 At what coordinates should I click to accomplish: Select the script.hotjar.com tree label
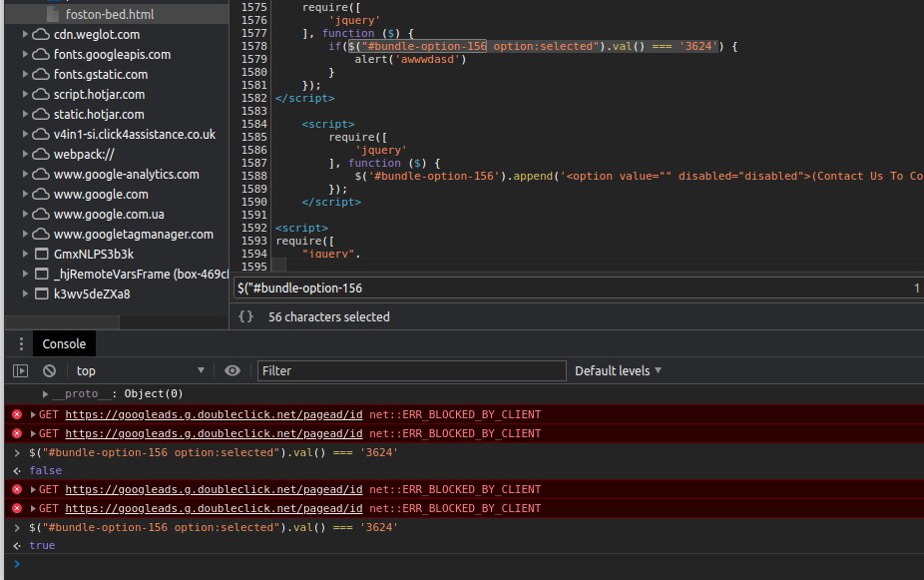[99, 94]
